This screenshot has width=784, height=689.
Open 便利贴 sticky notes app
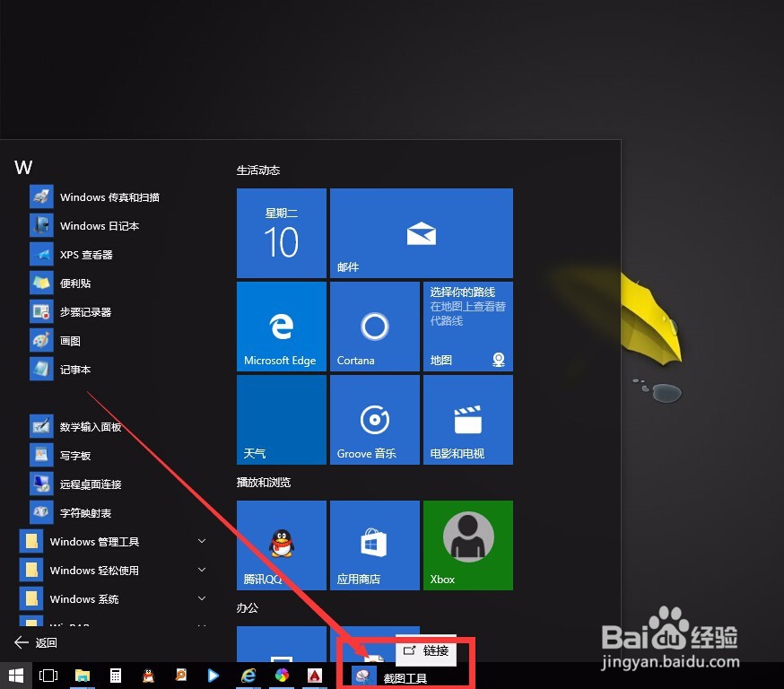(60, 283)
